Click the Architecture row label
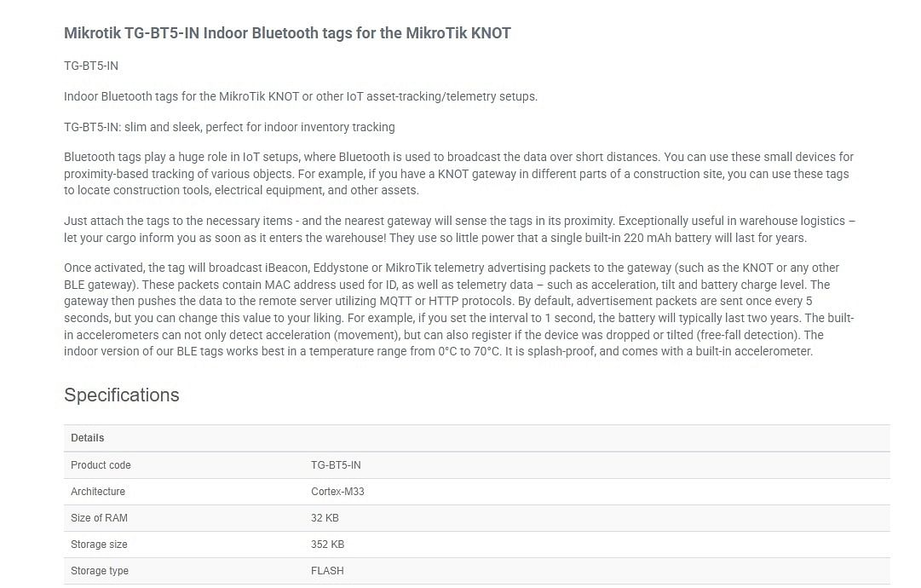Screen dimensions: 921x588 click(98, 492)
